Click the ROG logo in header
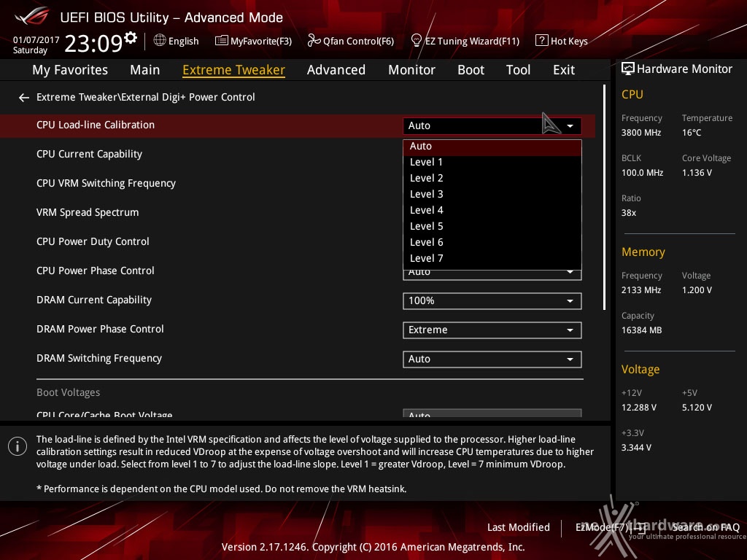Image resolution: width=747 pixels, height=560 pixels. (x=32, y=17)
